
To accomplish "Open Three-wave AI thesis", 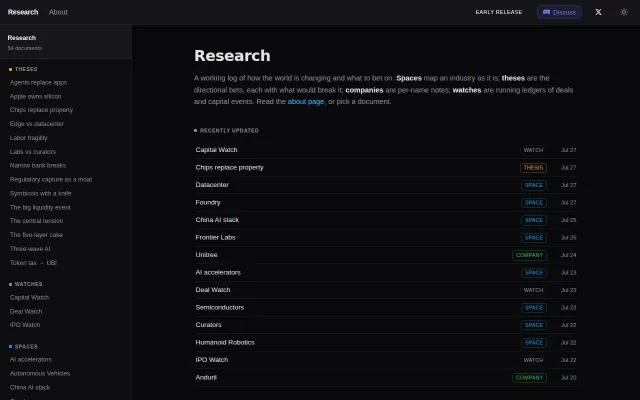I will pos(30,249).
